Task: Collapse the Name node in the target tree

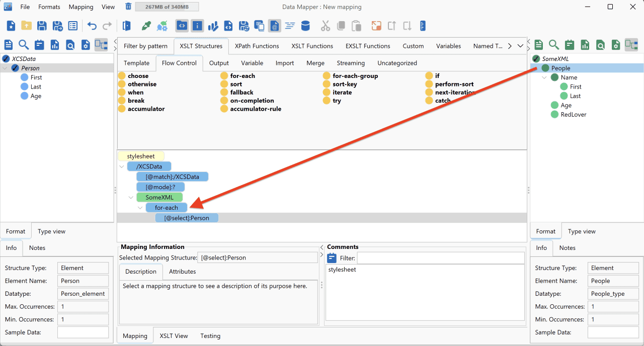Action: [x=545, y=77]
